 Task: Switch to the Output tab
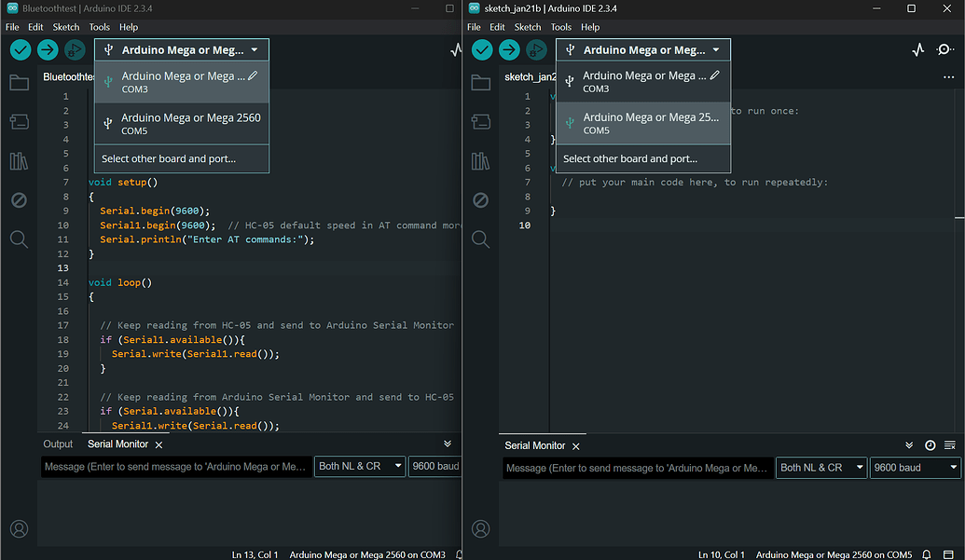click(x=58, y=444)
